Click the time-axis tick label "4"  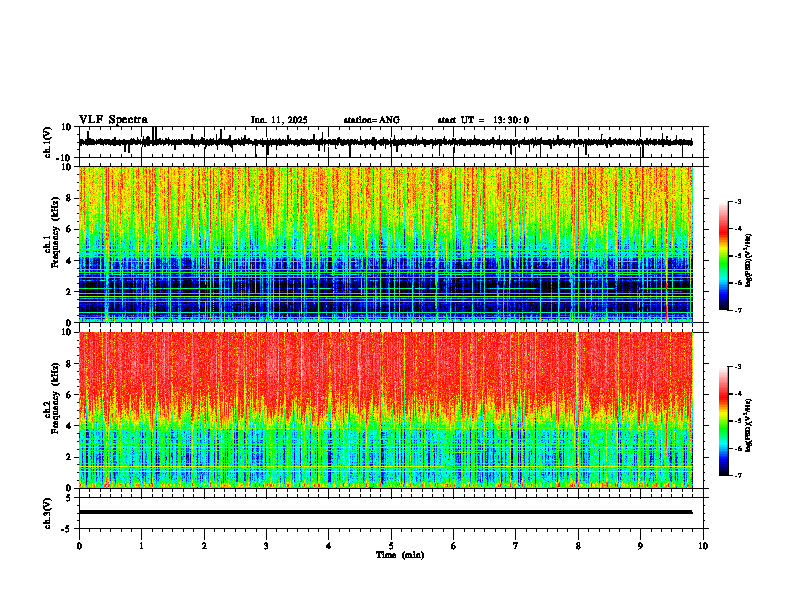329,546
